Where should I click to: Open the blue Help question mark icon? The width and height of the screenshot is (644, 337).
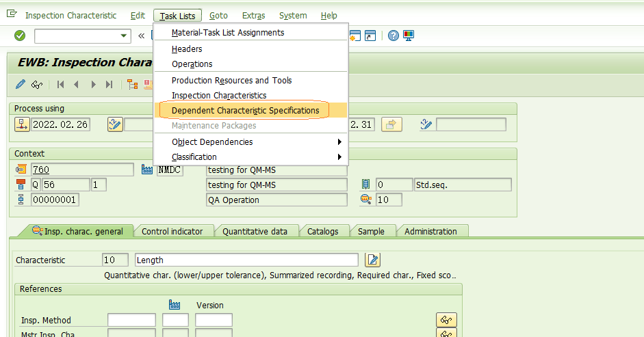click(393, 36)
